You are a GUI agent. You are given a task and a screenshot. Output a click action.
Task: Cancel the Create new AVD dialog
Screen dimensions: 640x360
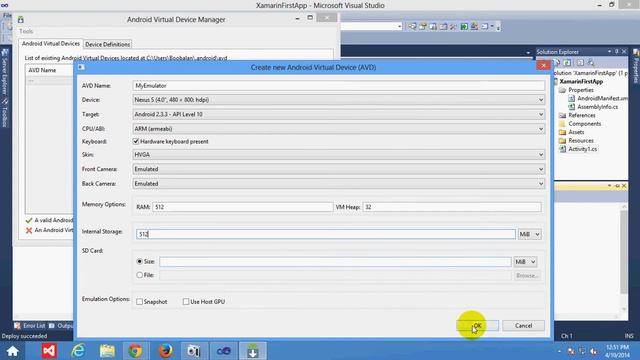(x=523, y=326)
